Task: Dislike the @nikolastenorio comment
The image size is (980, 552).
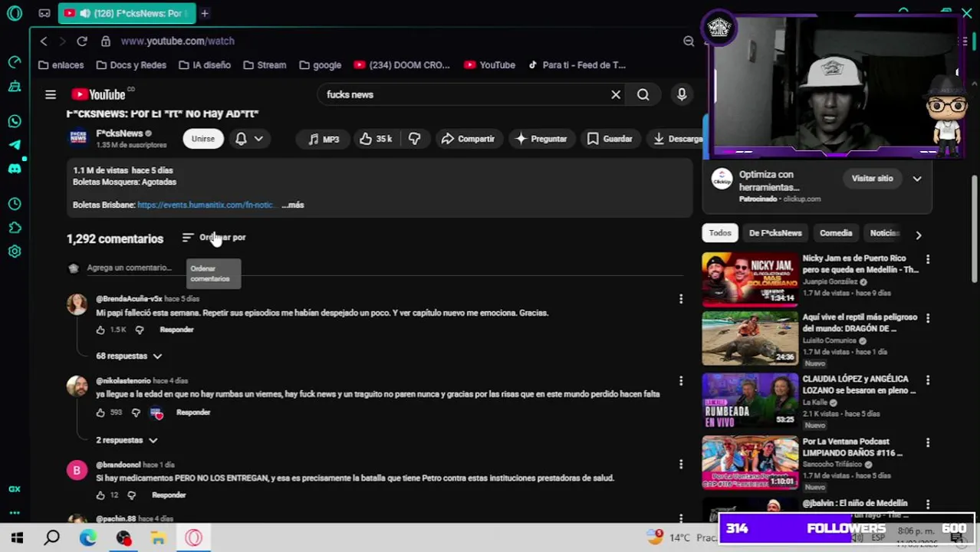Action: pyautogui.click(x=136, y=412)
